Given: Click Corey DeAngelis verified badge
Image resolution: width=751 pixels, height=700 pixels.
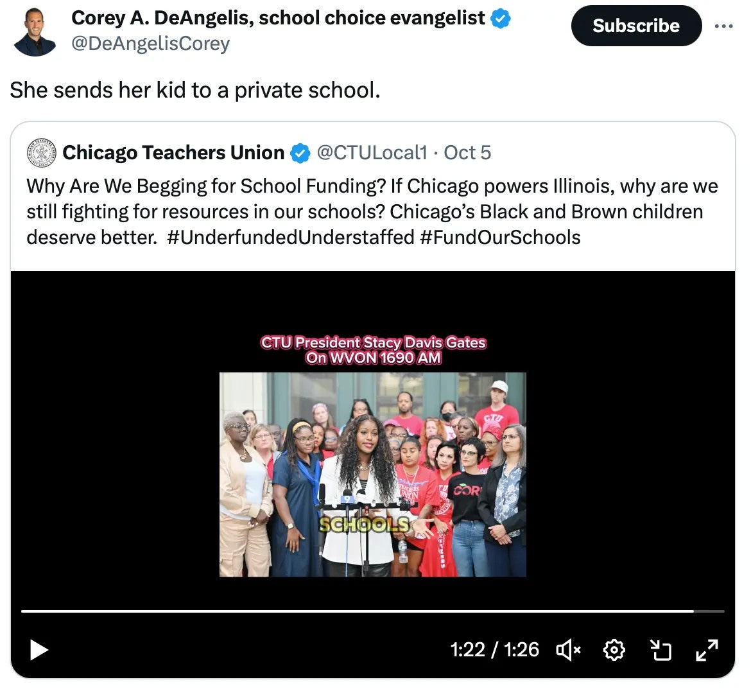Looking at the screenshot, I should tap(501, 19).
